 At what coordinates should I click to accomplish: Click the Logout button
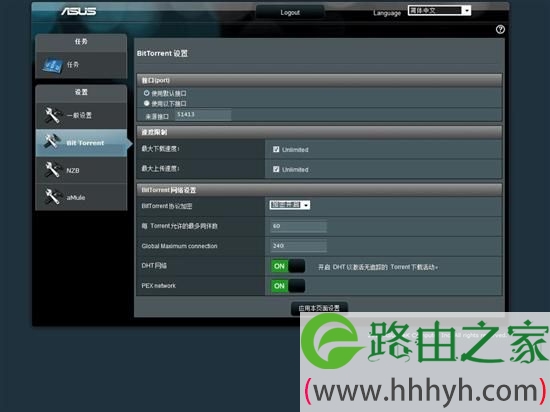click(x=290, y=13)
